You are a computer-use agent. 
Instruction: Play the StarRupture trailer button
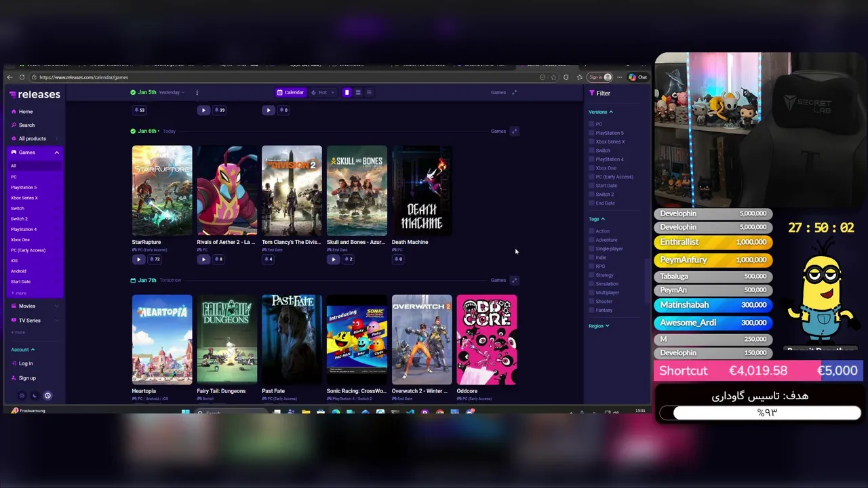pyautogui.click(x=138, y=259)
